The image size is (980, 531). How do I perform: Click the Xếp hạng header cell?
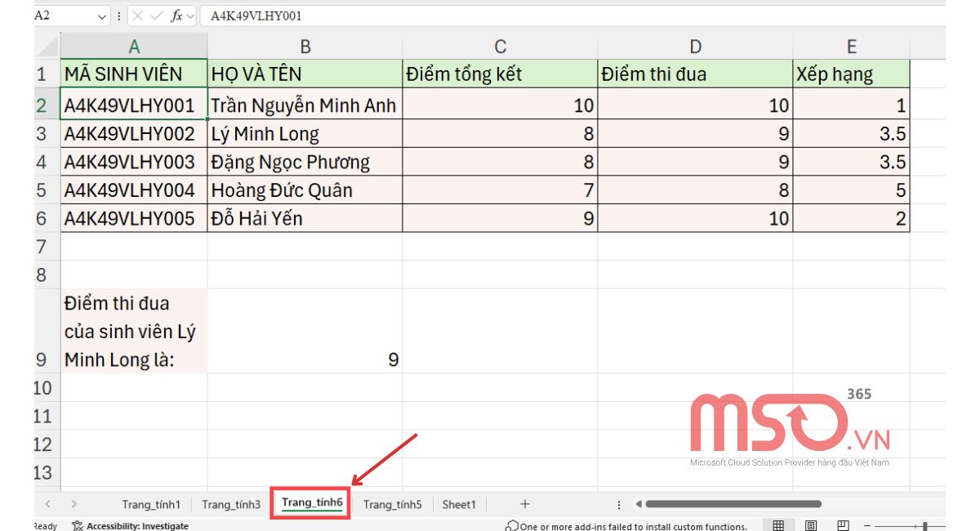852,74
